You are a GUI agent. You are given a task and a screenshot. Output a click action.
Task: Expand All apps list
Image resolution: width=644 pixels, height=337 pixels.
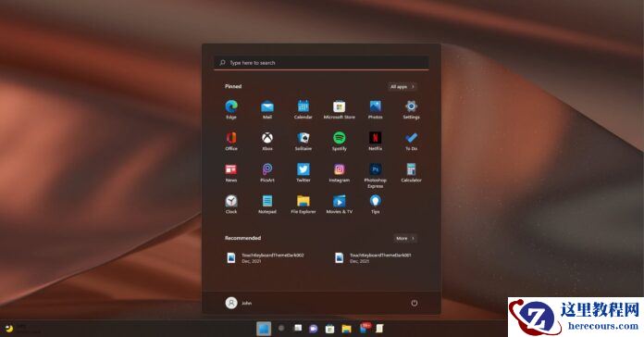tap(402, 87)
